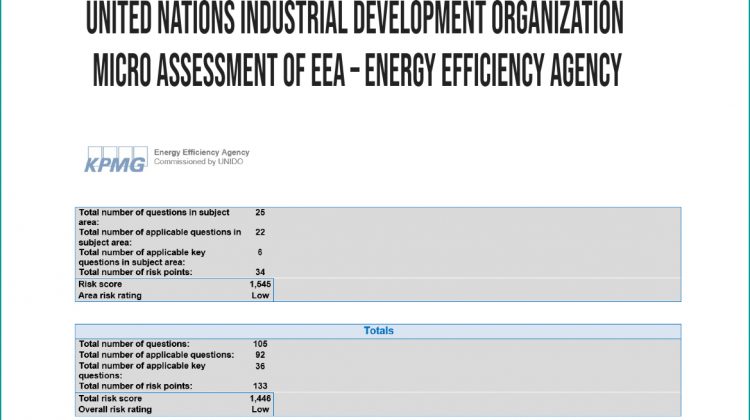Image resolution: width=750 pixels, height=420 pixels.
Task: Click the 'Total number of applicable questions:' label
Action: [156, 355]
